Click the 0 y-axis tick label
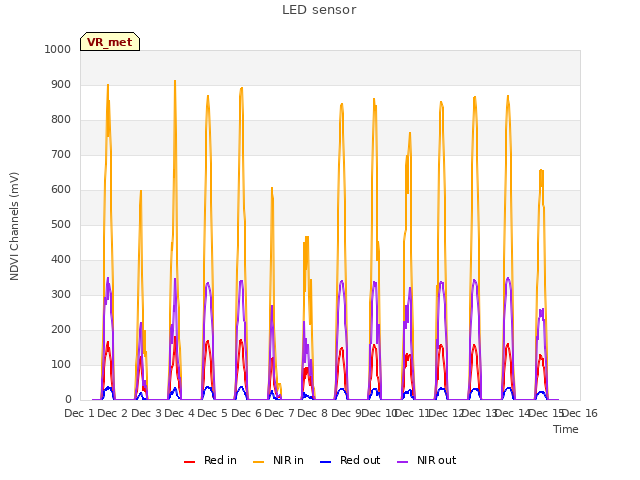640x480 pixels. coord(68,400)
